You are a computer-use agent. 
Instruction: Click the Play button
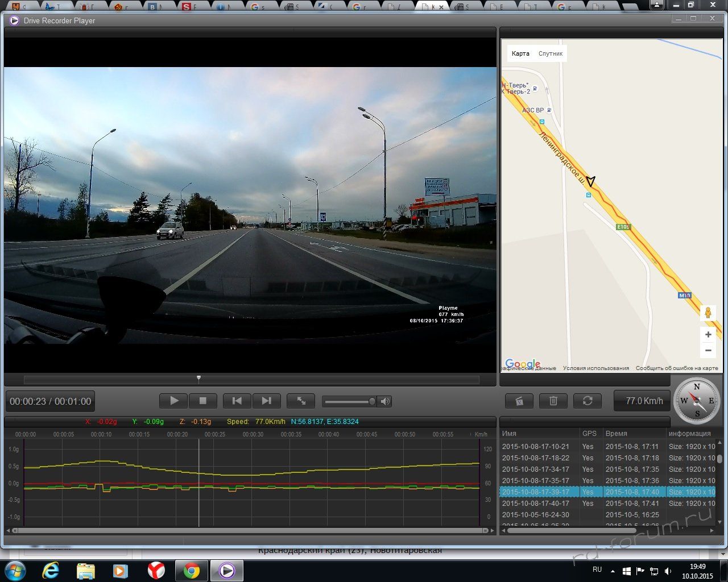(174, 401)
